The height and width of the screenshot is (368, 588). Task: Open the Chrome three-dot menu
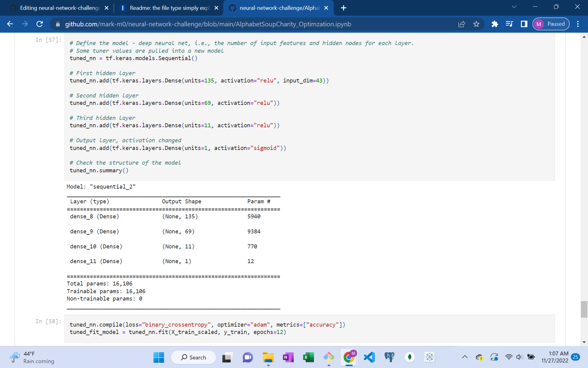click(578, 24)
